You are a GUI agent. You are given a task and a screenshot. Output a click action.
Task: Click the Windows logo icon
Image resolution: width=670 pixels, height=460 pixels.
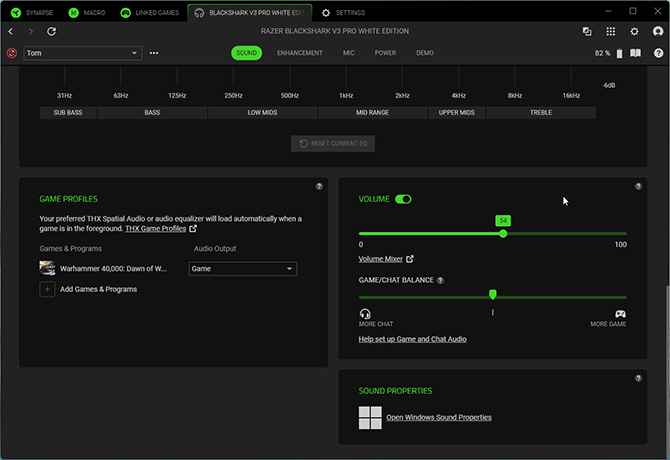(370, 418)
